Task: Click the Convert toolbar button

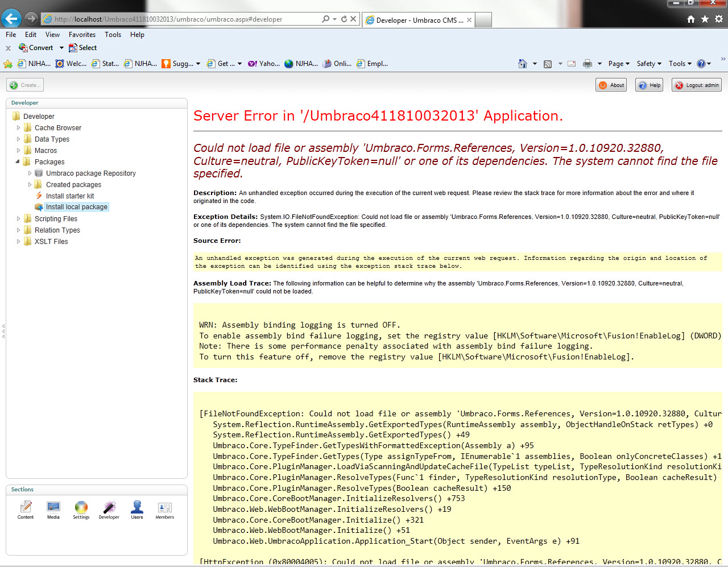Action: click(x=36, y=48)
